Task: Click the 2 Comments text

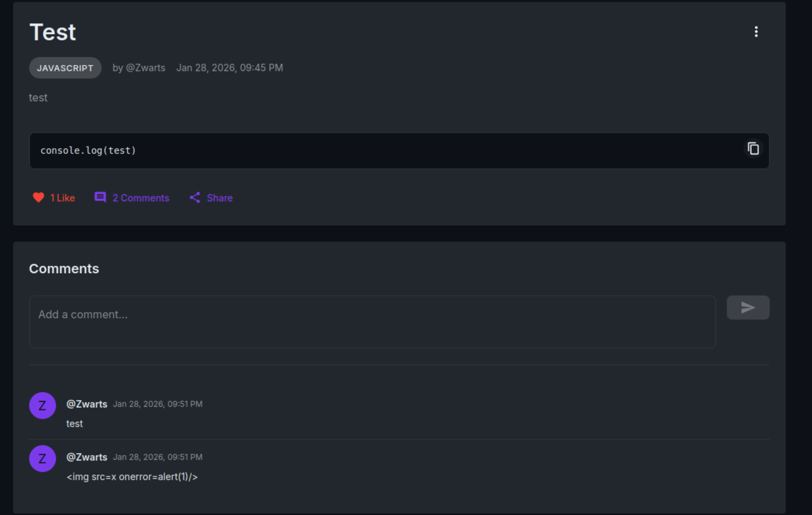Action: coord(141,198)
